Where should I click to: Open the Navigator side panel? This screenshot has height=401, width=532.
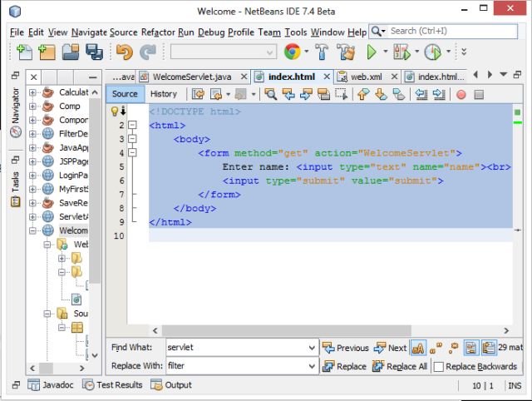pos(15,112)
